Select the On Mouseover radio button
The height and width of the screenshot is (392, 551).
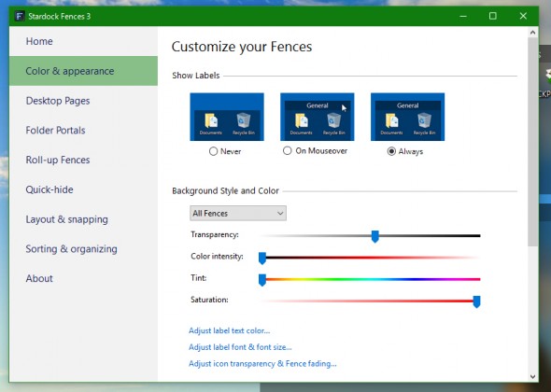(287, 150)
